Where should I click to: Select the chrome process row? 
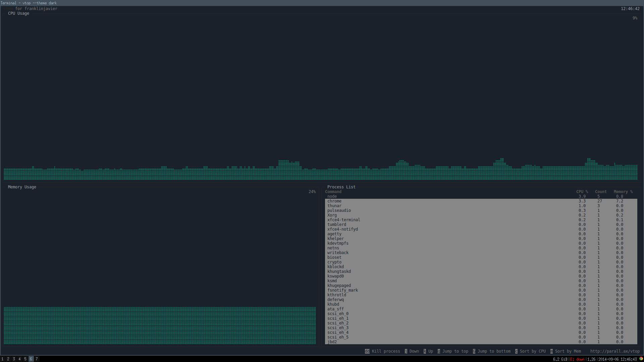point(334,201)
